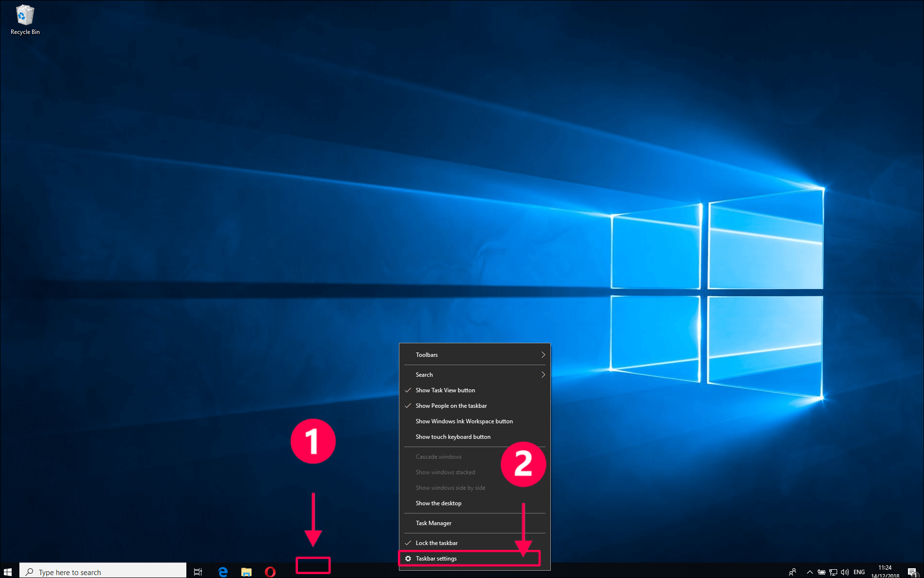Open File Explorer from the taskbar

pyautogui.click(x=247, y=572)
